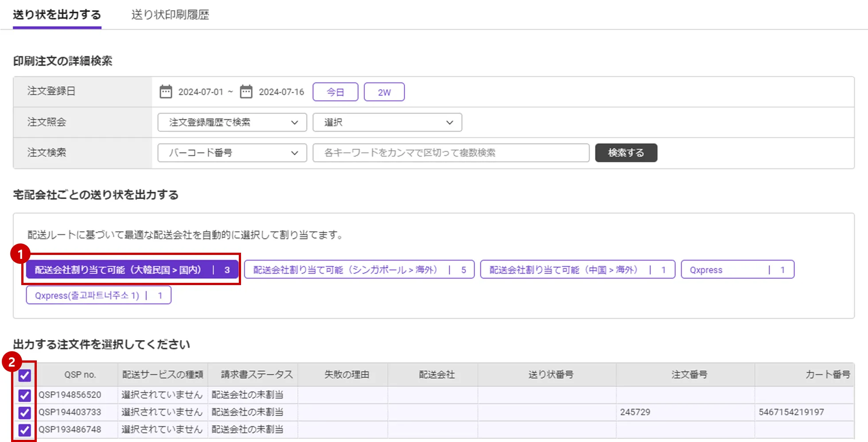Click the QSP194403733 cell
Viewport: 868px width, 442px height.
(x=70, y=412)
